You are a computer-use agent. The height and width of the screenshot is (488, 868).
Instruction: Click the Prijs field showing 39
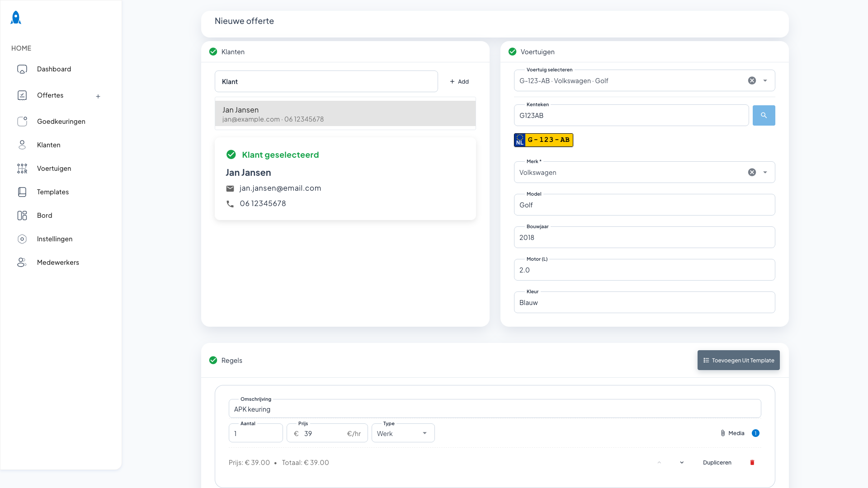(327, 433)
